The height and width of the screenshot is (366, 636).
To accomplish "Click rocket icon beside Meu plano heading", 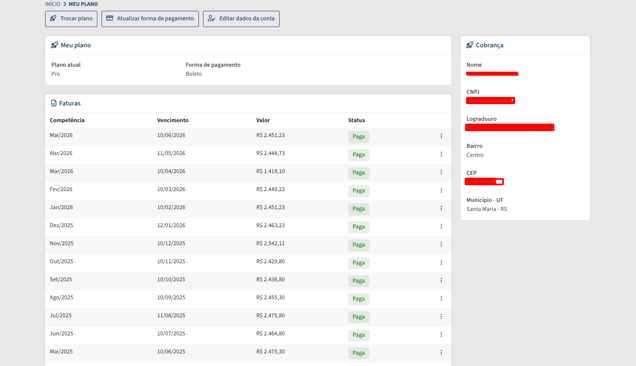I will pyautogui.click(x=54, y=45).
